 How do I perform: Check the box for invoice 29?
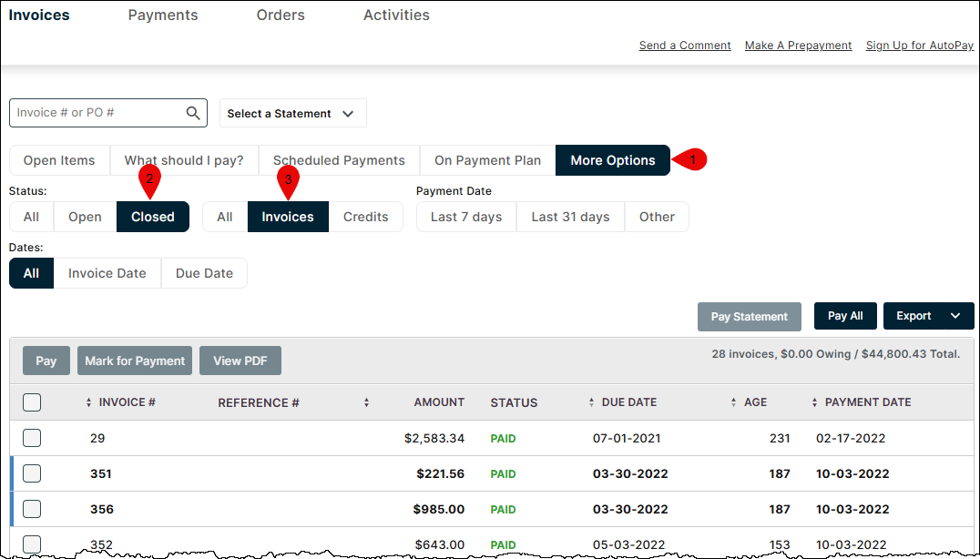point(32,438)
